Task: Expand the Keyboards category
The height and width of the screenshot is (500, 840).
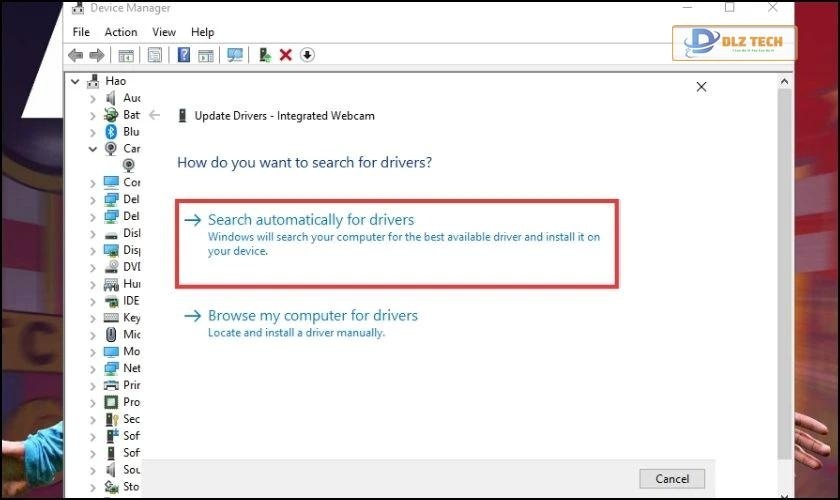Action: 93,318
